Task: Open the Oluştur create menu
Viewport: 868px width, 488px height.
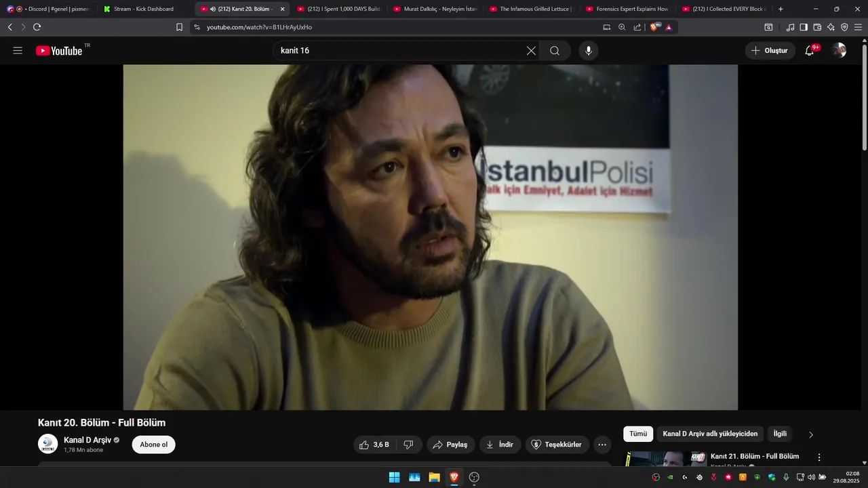Action: click(770, 51)
